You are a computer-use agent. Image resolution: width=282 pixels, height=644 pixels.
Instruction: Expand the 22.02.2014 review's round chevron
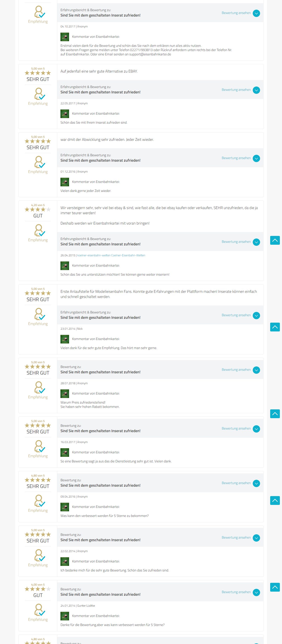[x=256, y=538]
